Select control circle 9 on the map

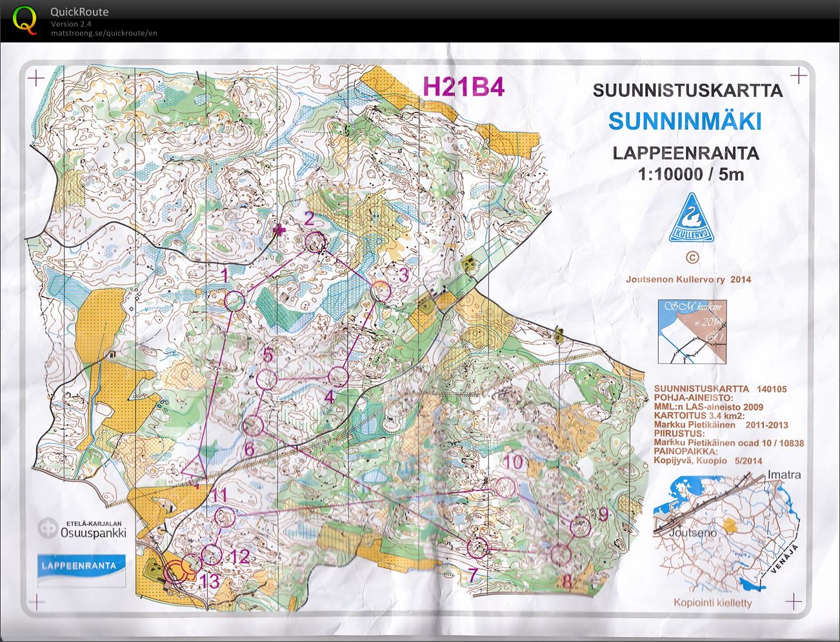581,527
